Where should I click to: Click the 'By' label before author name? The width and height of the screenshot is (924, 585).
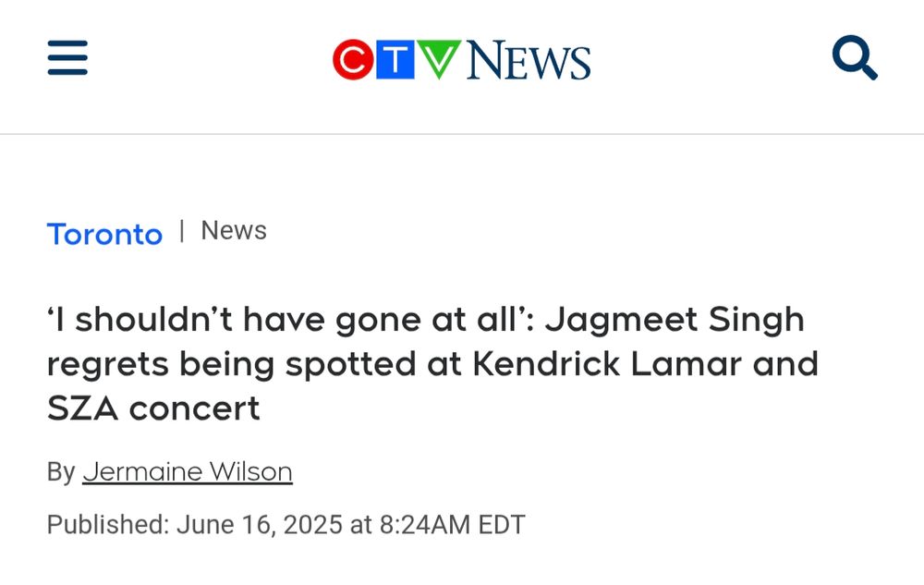tap(61, 471)
